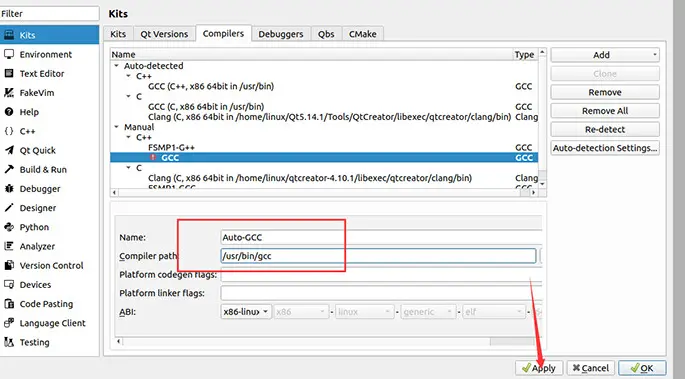Open Auto-detection Settings
The height and width of the screenshot is (379, 685).
click(x=605, y=148)
